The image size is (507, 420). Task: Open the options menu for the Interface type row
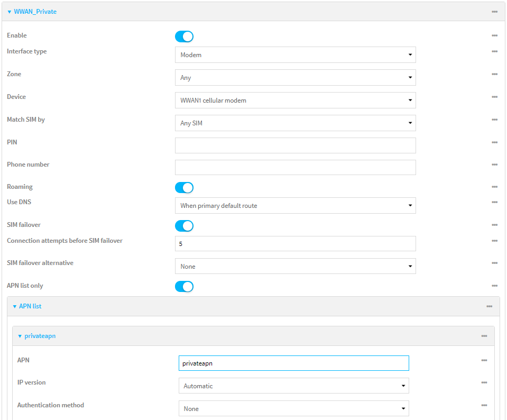coord(495,51)
